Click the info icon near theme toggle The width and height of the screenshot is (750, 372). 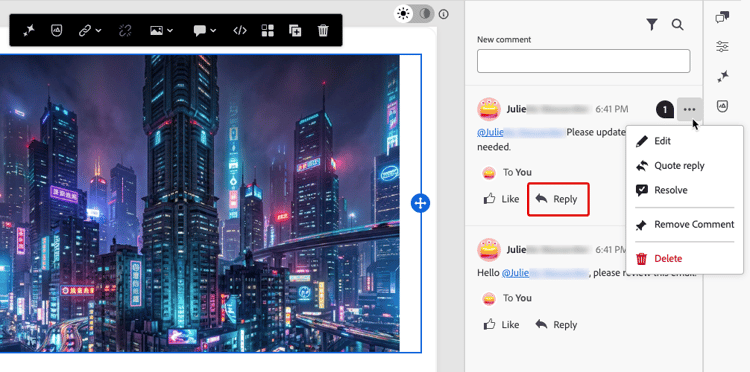point(444,14)
